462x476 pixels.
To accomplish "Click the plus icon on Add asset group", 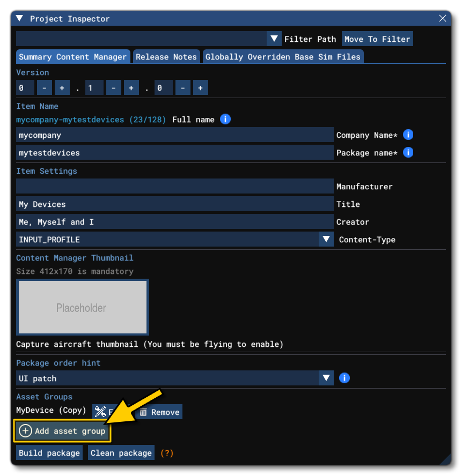I will 25,431.
